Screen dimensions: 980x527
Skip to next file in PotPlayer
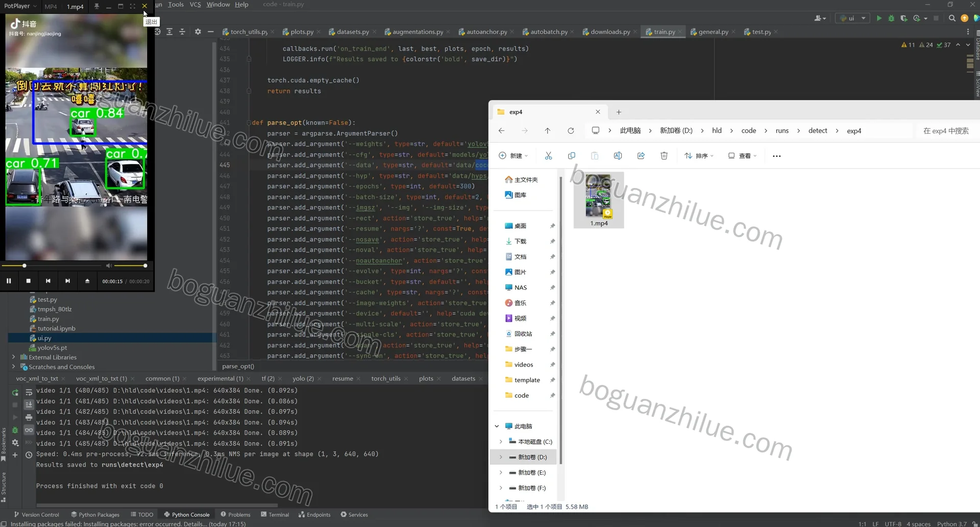[67, 281]
